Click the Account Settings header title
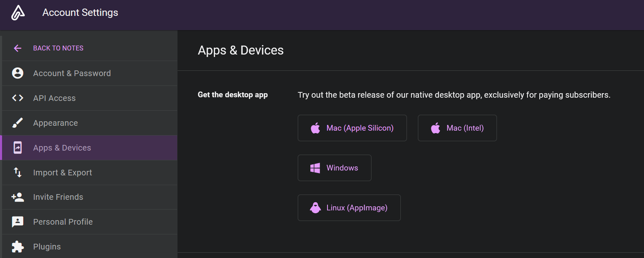644x258 pixels. (80, 13)
